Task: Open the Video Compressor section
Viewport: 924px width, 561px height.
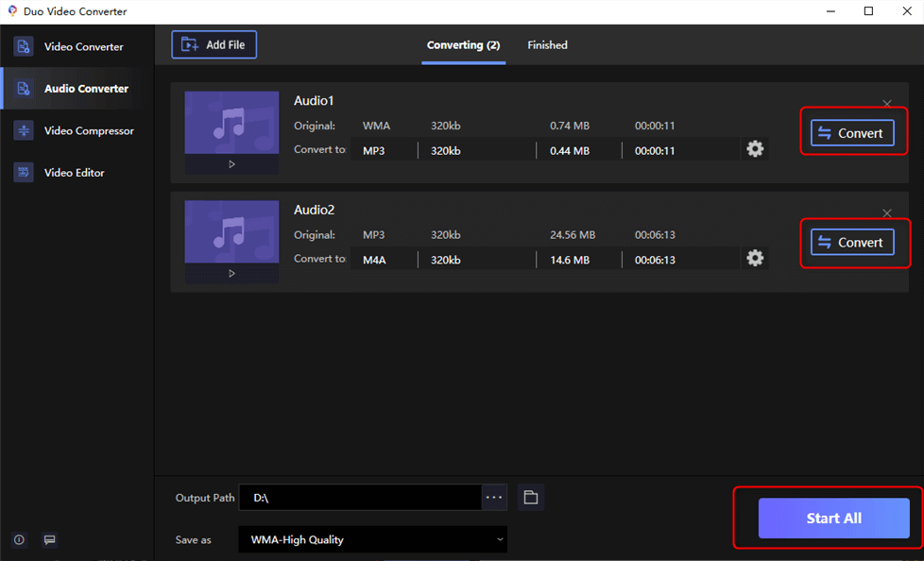Action: [x=77, y=131]
